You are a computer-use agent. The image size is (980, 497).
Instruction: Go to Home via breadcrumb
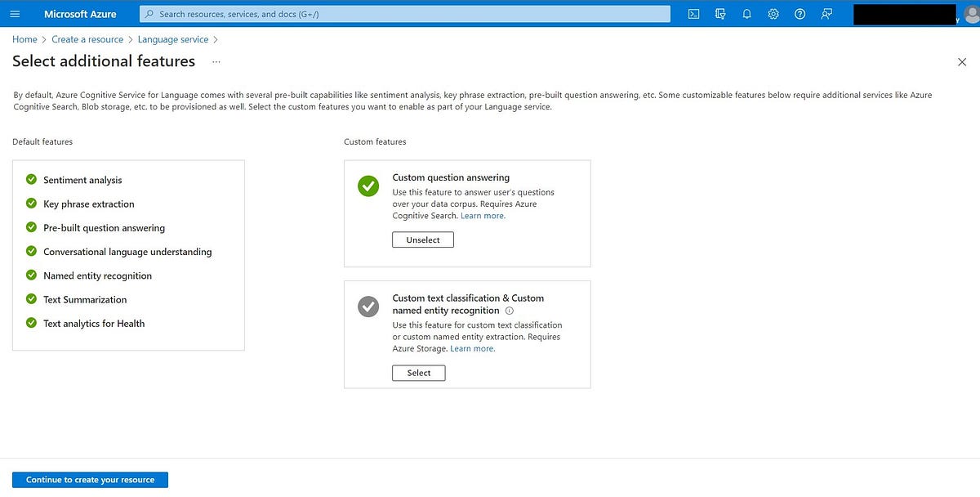click(x=24, y=39)
